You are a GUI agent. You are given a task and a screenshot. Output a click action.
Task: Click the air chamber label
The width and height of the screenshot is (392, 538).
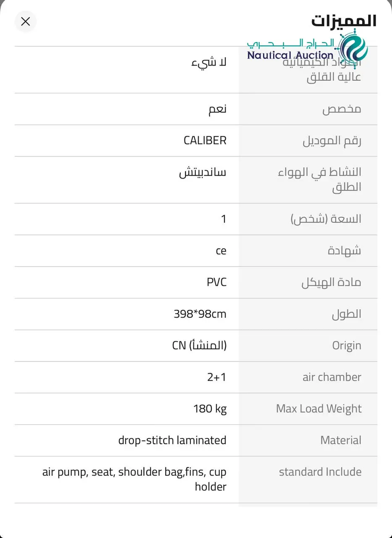332,377
